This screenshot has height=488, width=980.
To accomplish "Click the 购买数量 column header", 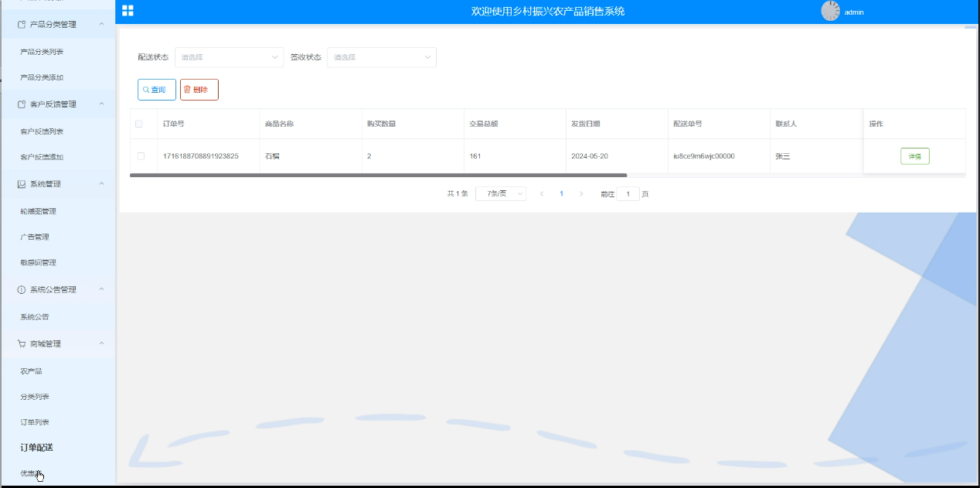I will 381,124.
